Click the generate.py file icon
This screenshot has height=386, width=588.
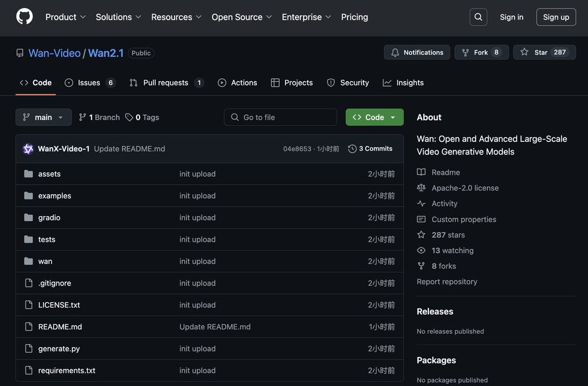pos(29,349)
